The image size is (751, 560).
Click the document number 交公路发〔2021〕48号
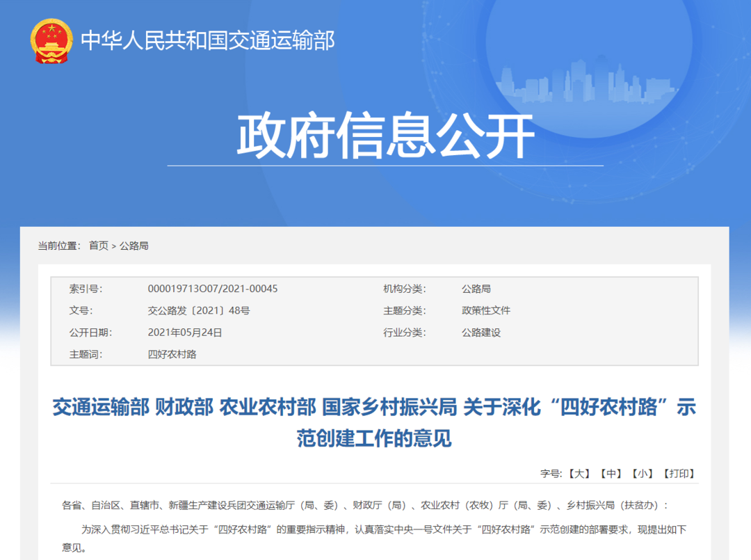pos(198,311)
